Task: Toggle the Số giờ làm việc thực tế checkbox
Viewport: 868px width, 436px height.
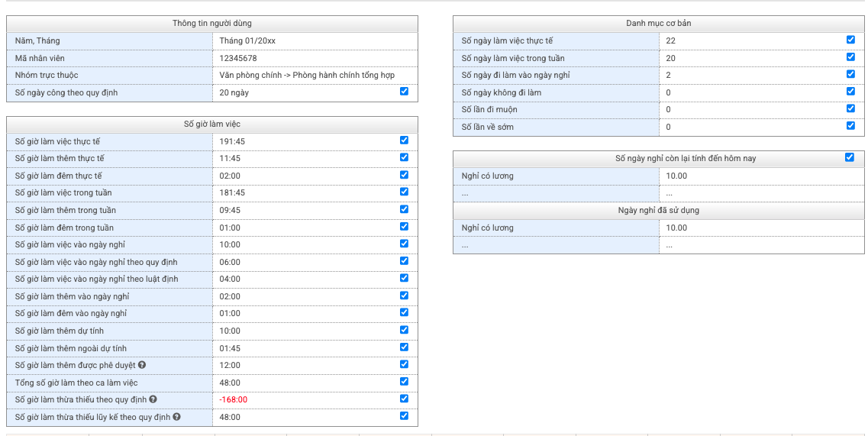Action: pyautogui.click(x=404, y=140)
